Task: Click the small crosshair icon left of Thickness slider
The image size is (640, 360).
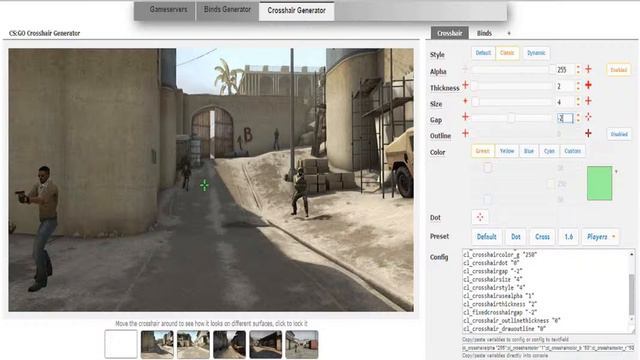Action: 465,85
